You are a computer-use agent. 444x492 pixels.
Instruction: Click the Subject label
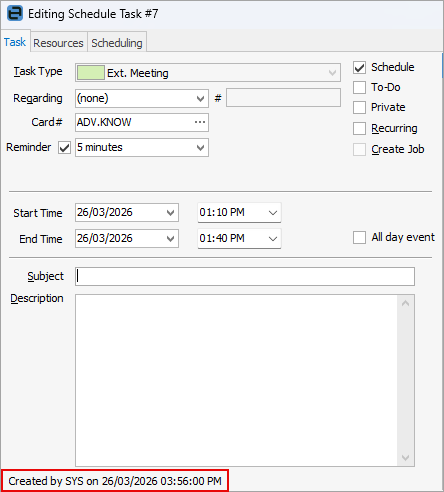pyautogui.click(x=45, y=276)
